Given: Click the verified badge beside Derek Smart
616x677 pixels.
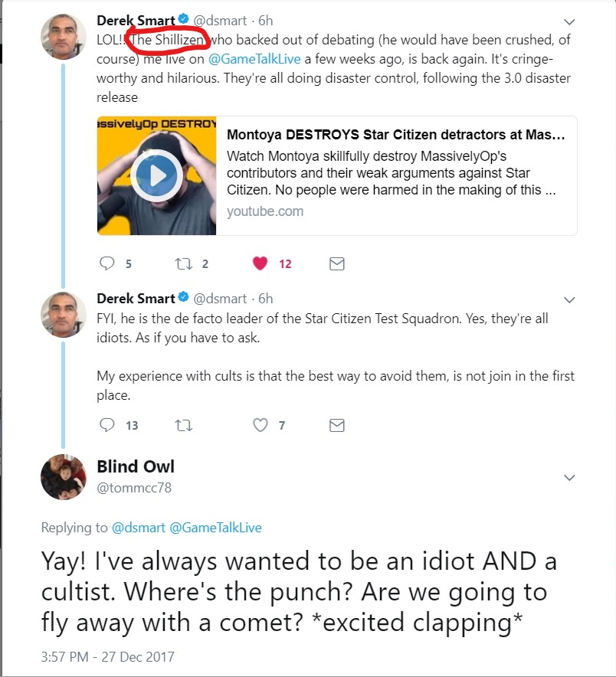Looking at the screenshot, I should [x=184, y=21].
